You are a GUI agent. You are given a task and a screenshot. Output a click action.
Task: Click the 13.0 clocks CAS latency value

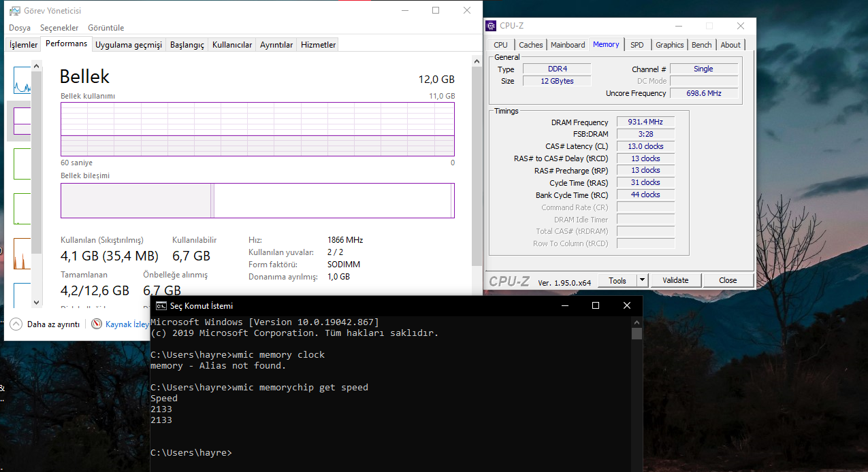click(x=645, y=146)
